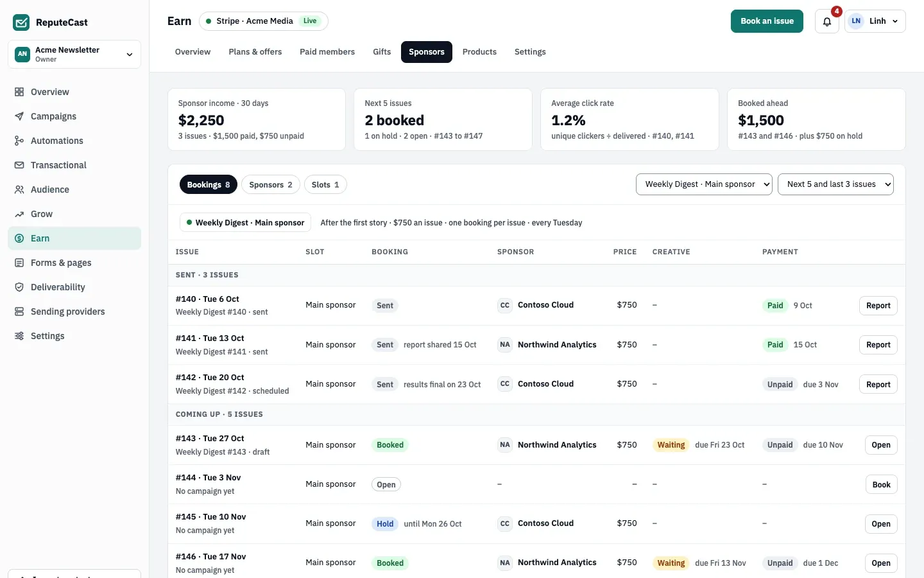The height and width of the screenshot is (578, 924).
Task: Open the Plans & offers tab
Action: point(255,52)
